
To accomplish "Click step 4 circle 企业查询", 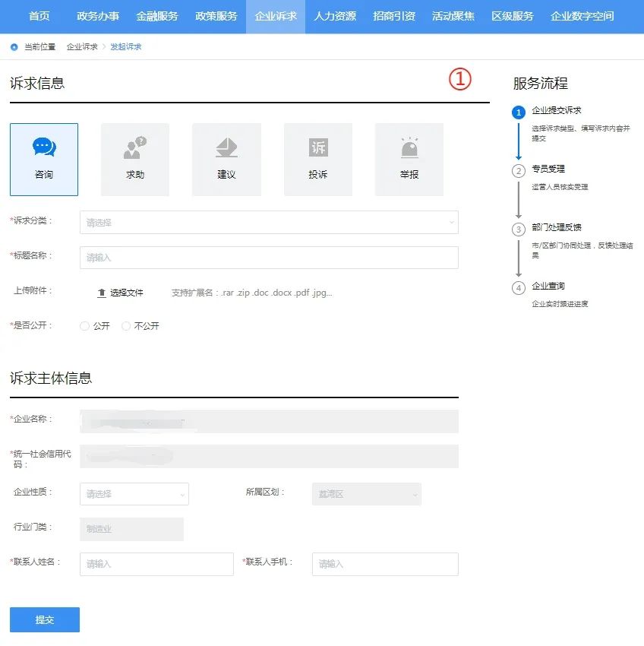I will point(519,288).
